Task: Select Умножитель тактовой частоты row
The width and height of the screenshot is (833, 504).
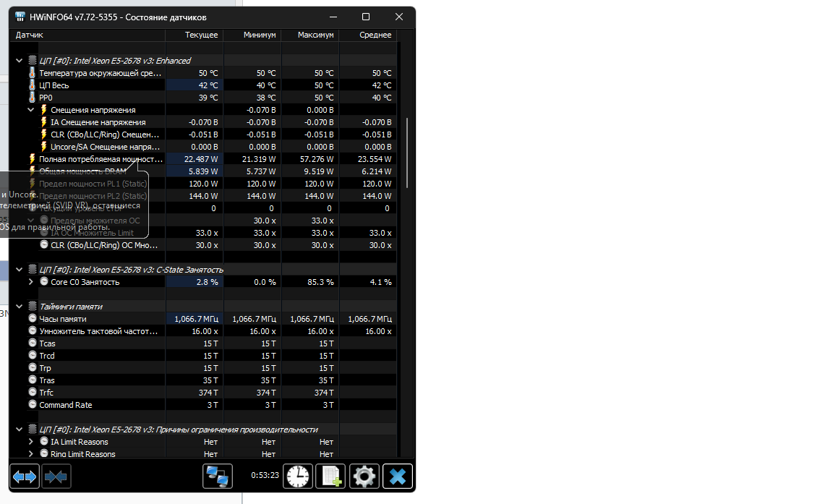Action: [x=203, y=331]
